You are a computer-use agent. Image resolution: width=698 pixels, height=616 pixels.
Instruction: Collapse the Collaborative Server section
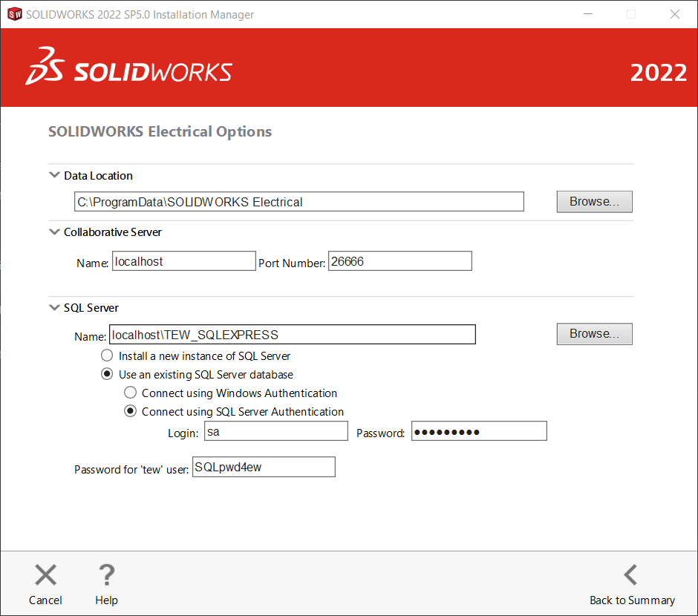pyautogui.click(x=54, y=232)
